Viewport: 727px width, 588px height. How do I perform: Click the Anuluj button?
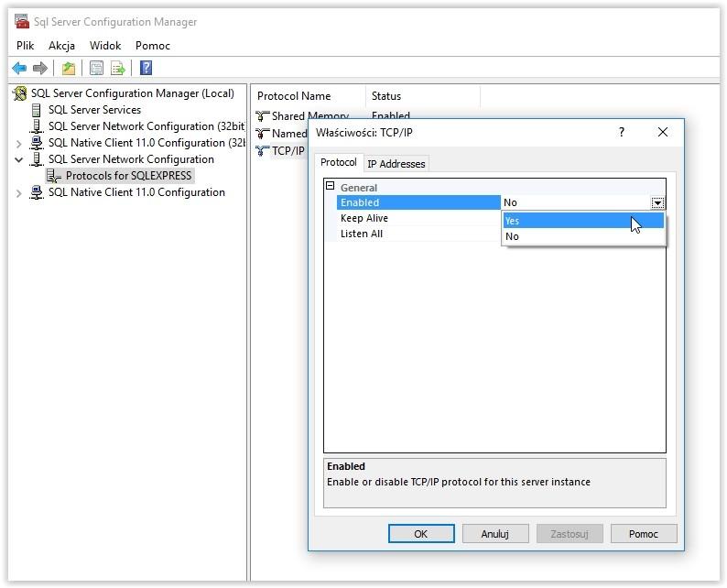click(x=495, y=534)
